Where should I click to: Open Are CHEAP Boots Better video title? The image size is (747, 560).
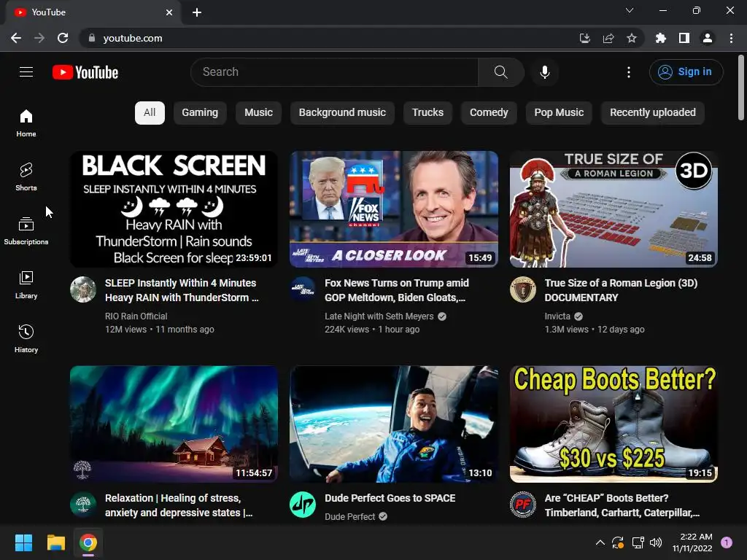(622, 505)
